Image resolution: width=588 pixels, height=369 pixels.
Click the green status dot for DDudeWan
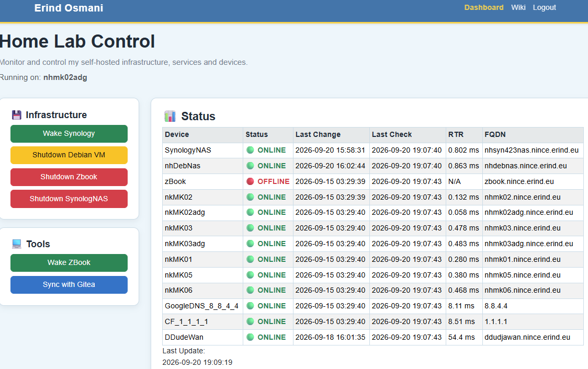tap(250, 337)
